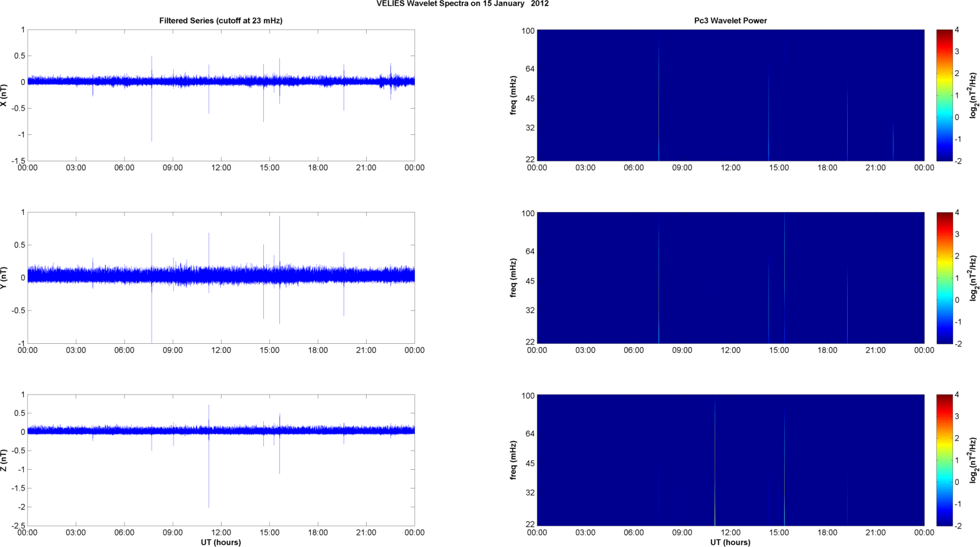980x547 pixels.
Task: Select the 'Filtered Series (cutoff at 23 mHz)' heading
Action: coord(221,21)
